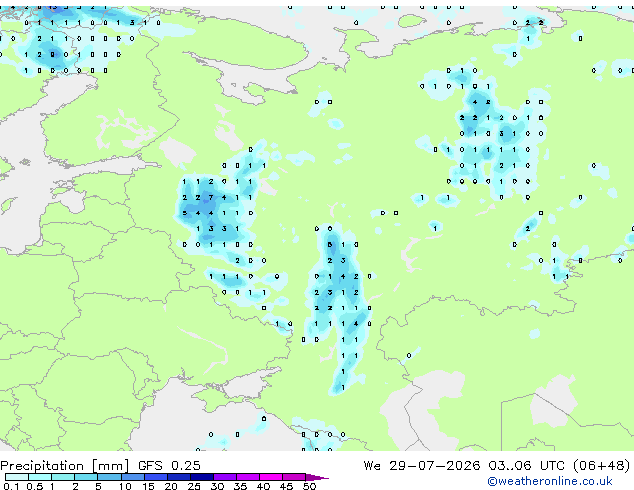The width and height of the screenshot is (634, 490).
Task: Click the "25" legend scale label
Action: pos(194,486)
